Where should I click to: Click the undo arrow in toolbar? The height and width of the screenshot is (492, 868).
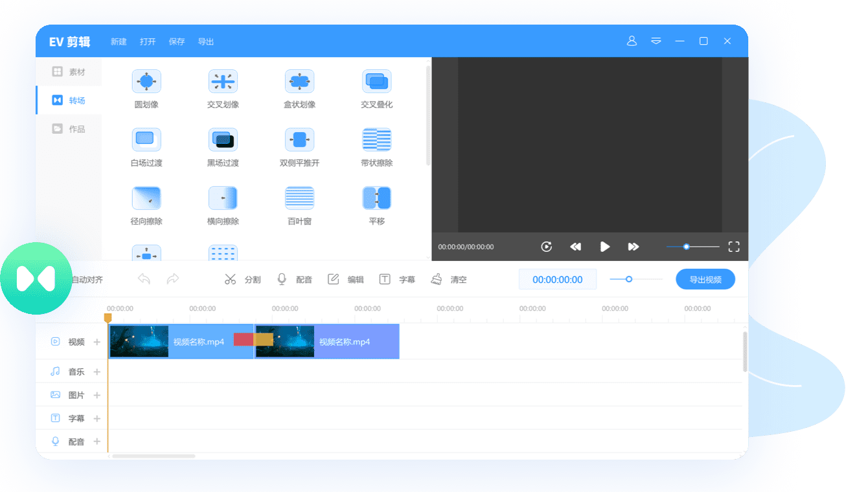pos(144,280)
